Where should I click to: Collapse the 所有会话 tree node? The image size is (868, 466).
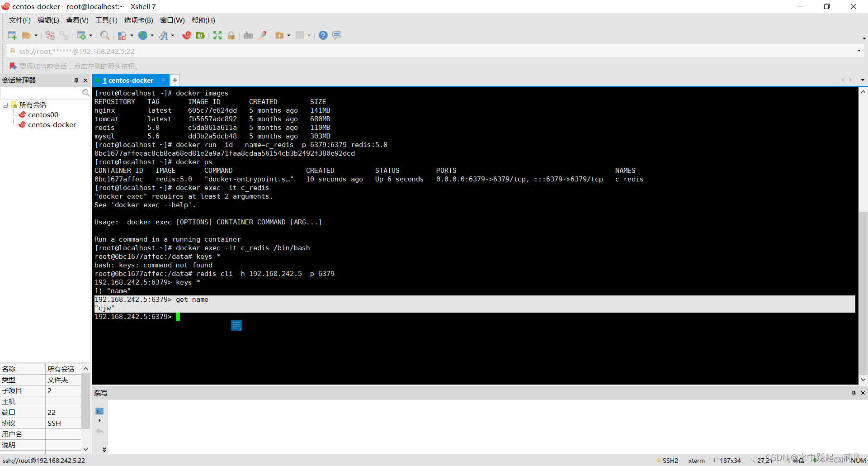tap(5, 105)
